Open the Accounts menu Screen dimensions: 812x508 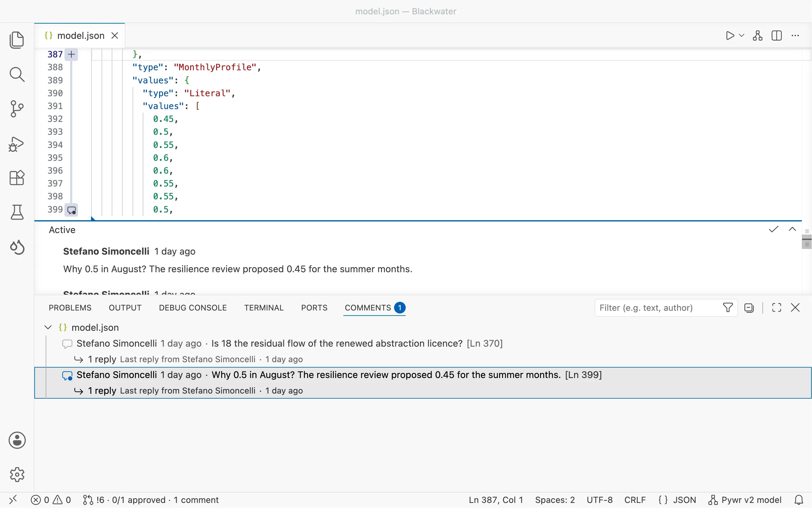point(17,440)
